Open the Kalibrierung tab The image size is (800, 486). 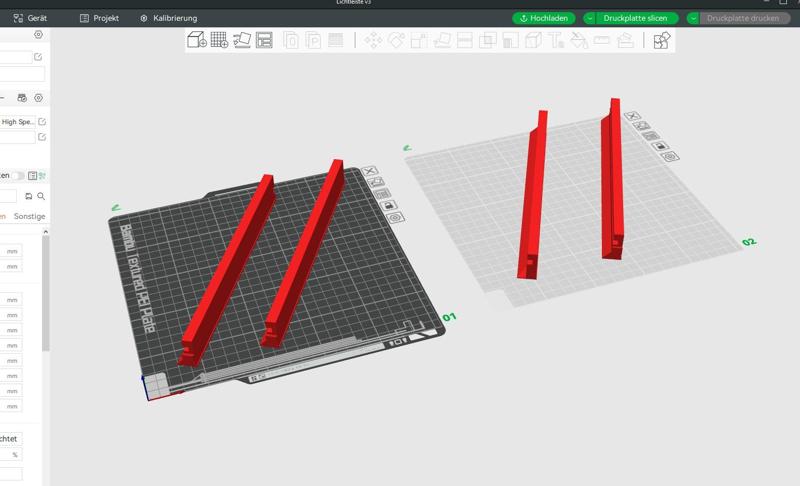pos(168,18)
